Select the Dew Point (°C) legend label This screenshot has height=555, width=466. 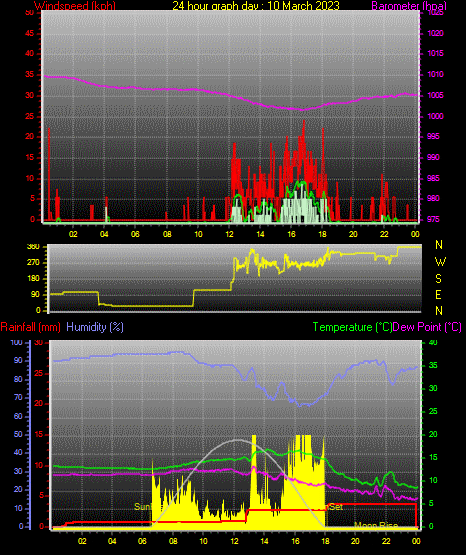tap(427, 327)
